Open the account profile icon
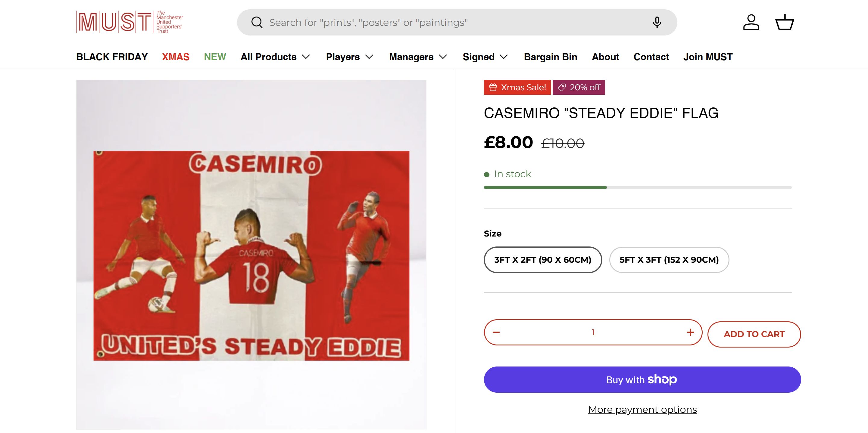868x433 pixels. click(751, 23)
